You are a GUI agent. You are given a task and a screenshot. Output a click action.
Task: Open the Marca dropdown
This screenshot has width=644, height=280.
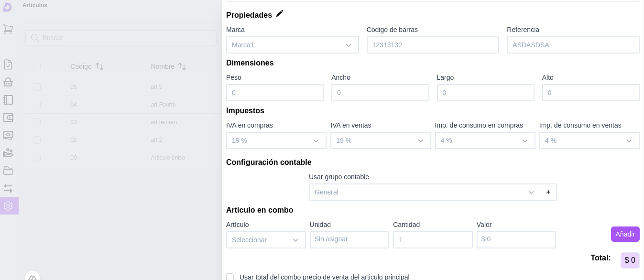coord(292,45)
